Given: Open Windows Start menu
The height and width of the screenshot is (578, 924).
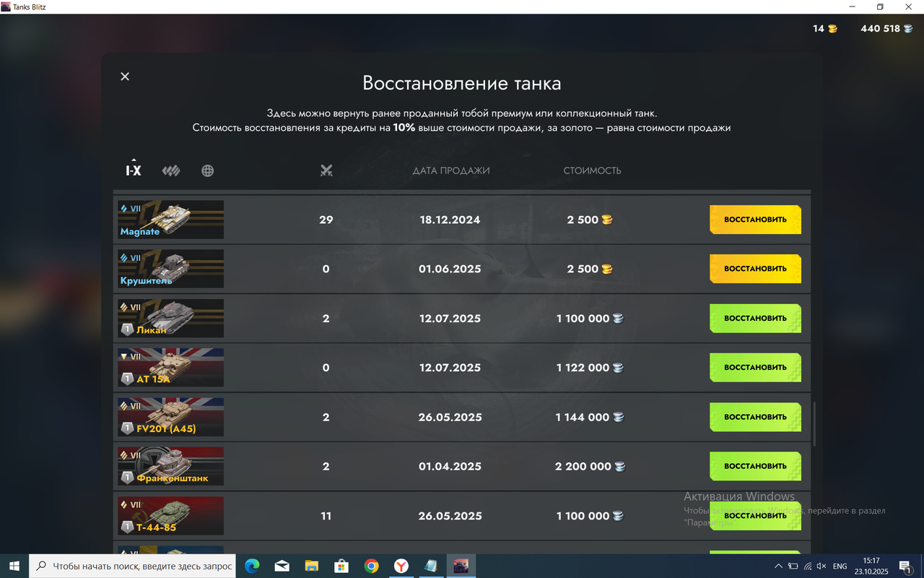Looking at the screenshot, I should [14, 566].
